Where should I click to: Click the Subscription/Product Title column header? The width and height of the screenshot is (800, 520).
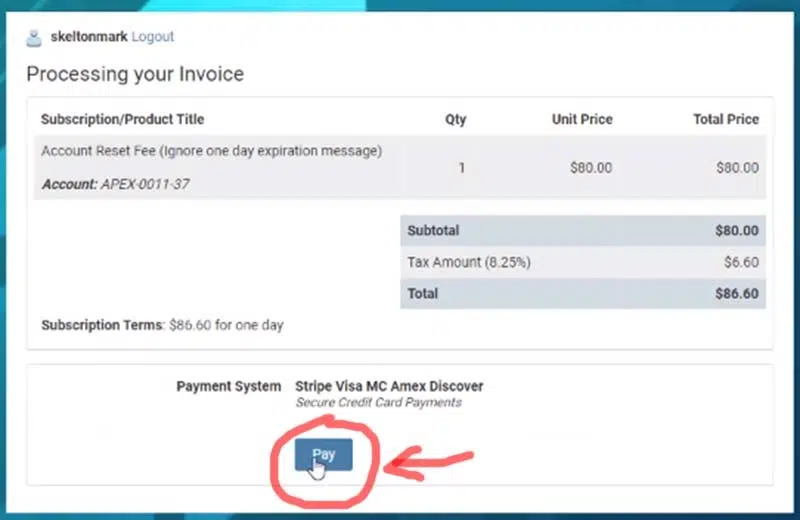[x=122, y=119]
